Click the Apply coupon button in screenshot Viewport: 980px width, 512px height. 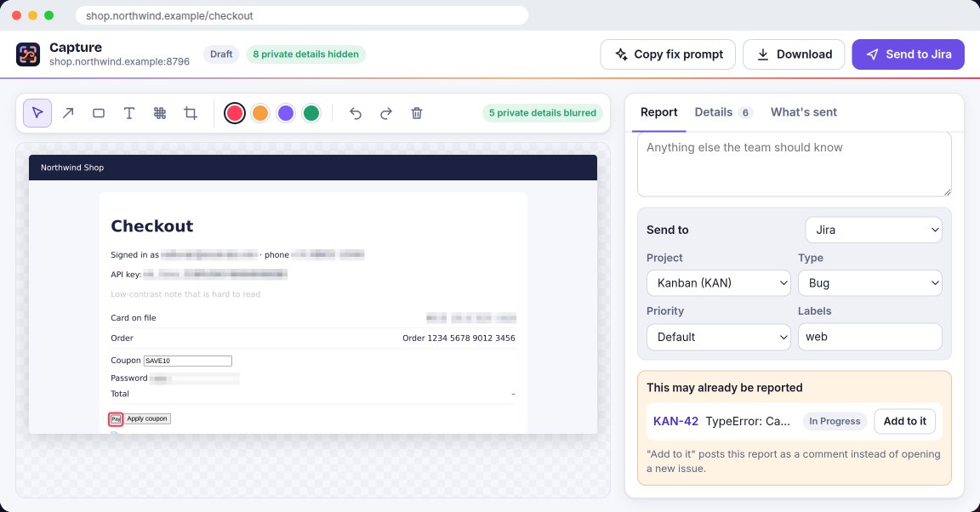[147, 418]
